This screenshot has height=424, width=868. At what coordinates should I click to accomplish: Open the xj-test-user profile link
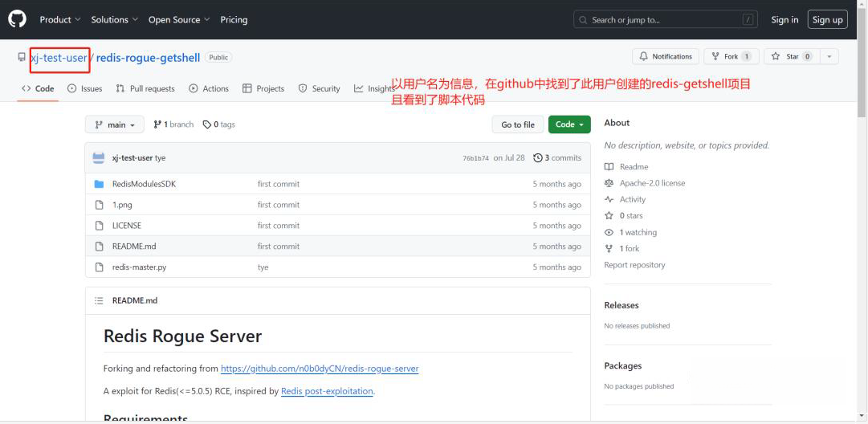point(59,57)
